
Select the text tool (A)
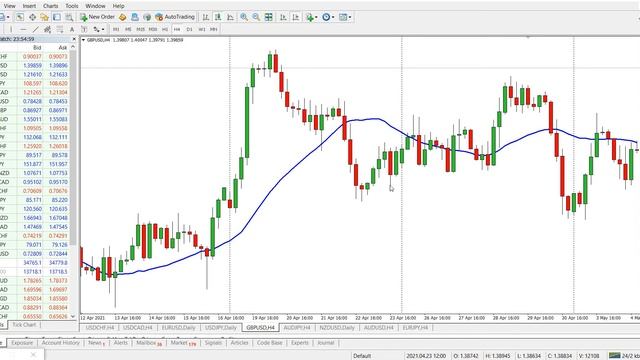(72, 29)
